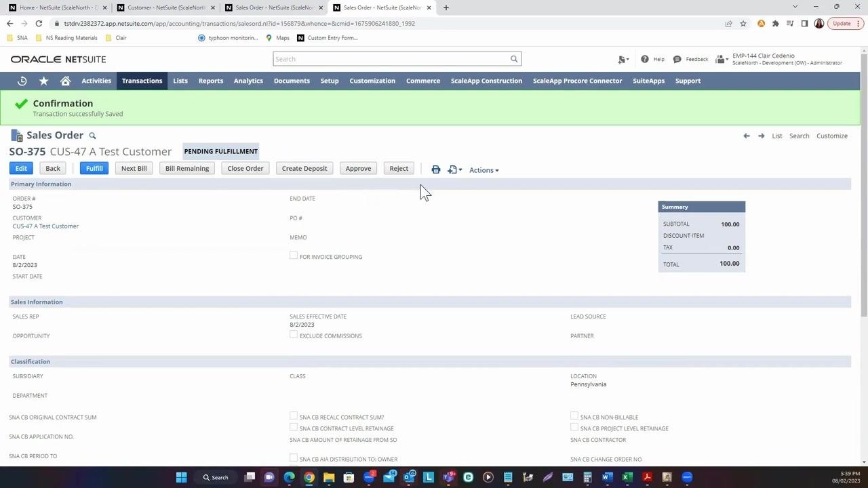
Task: Click the Edit button
Action: [21, 168]
